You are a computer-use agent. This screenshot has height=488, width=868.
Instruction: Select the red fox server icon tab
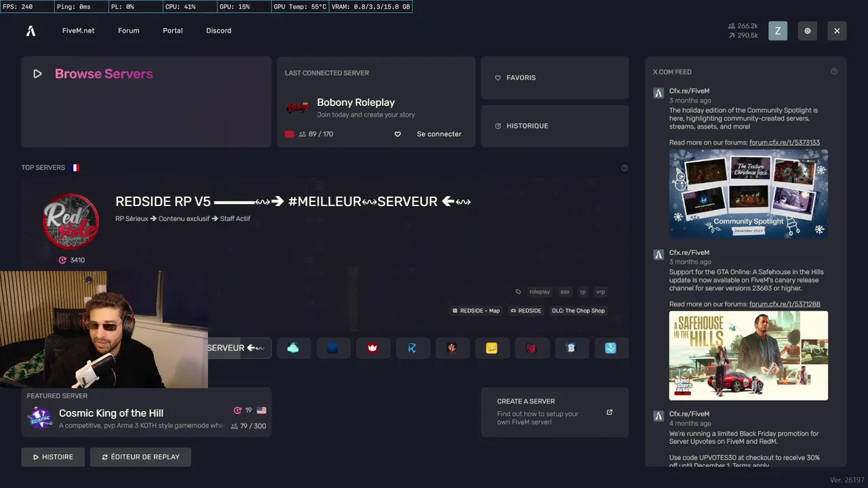tap(532, 348)
